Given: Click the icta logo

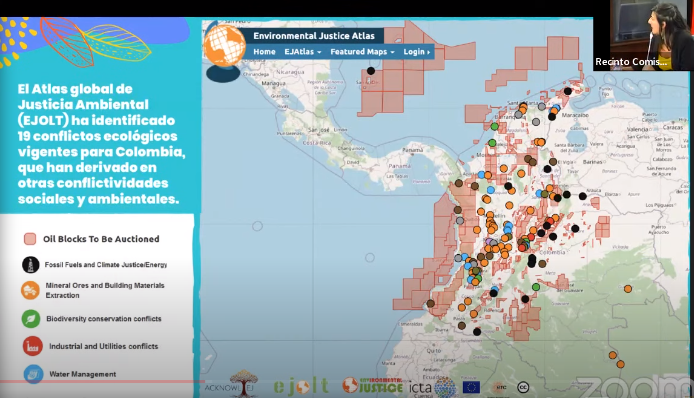Looking at the screenshot, I should pyautogui.click(x=432, y=387).
